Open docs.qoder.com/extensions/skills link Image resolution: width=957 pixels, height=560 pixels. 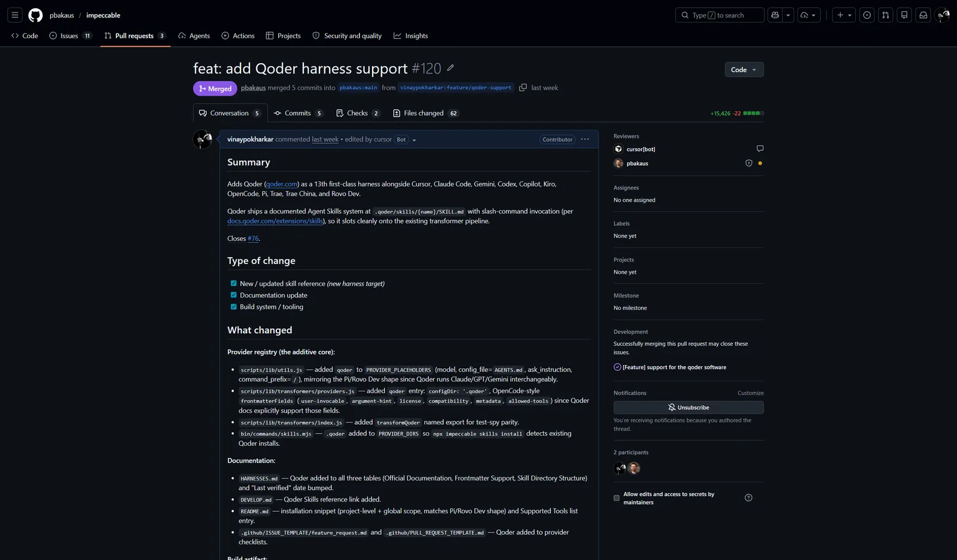(x=275, y=221)
